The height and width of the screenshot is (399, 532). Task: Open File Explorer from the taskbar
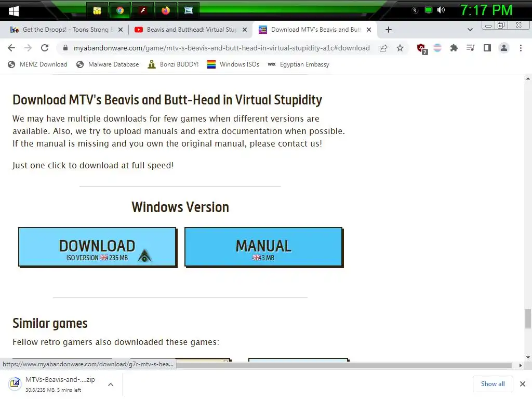[97, 10]
